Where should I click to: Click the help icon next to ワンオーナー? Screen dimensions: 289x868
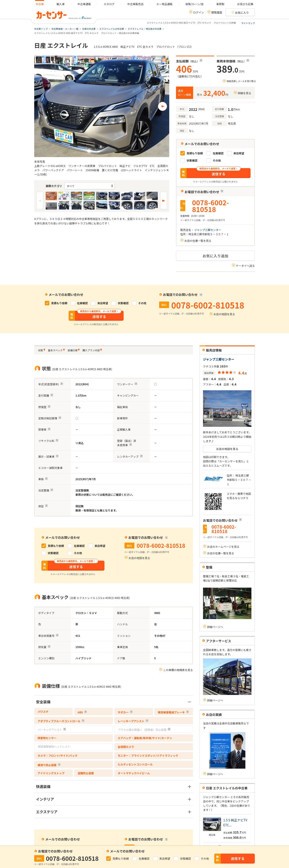(x=136, y=384)
